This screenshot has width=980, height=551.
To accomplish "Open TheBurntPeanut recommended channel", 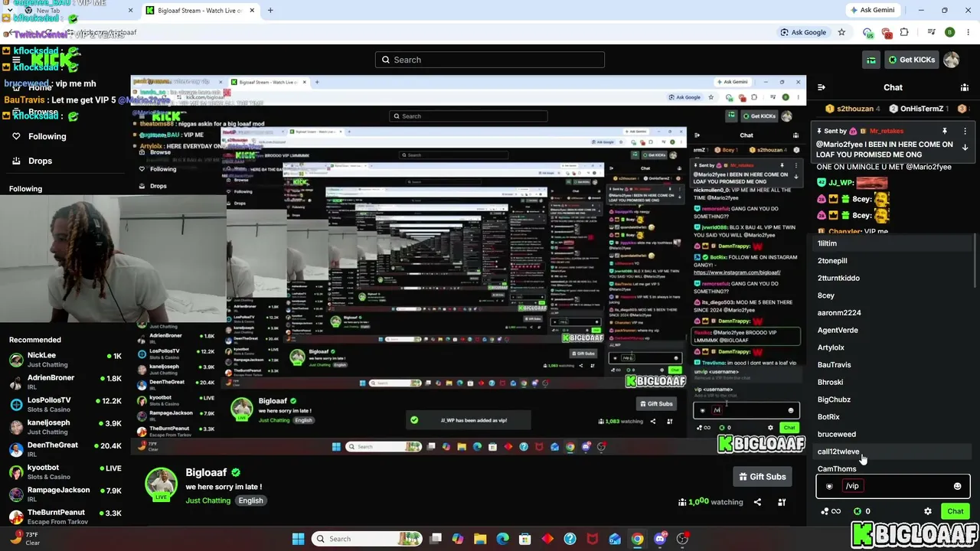I will pyautogui.click(x=65, y=517).
